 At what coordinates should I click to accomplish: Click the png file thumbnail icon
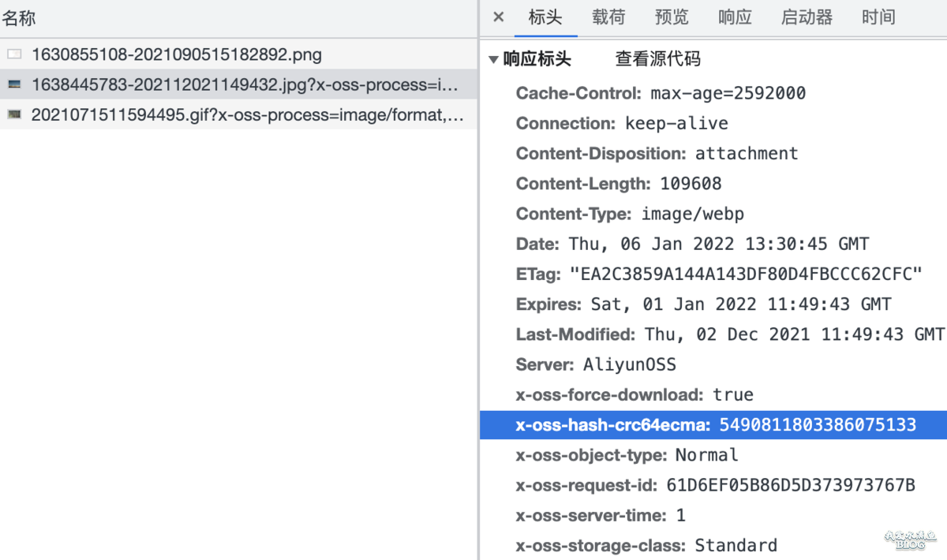click(14, 54)
